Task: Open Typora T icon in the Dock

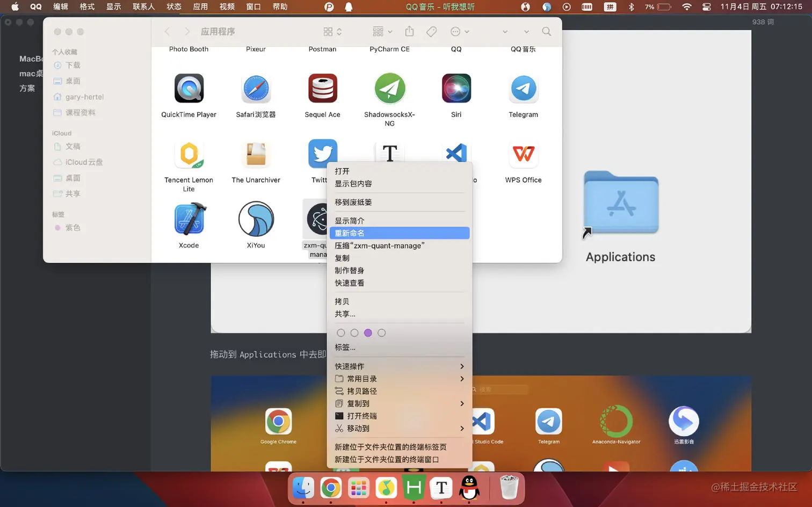Action: pyautogui.click(x=441, y=488)
